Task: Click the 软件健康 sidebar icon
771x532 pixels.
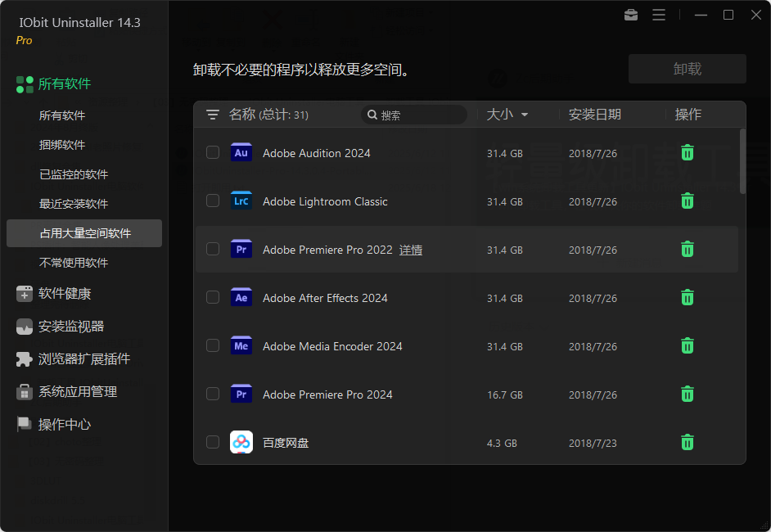Action: (25, 294)
